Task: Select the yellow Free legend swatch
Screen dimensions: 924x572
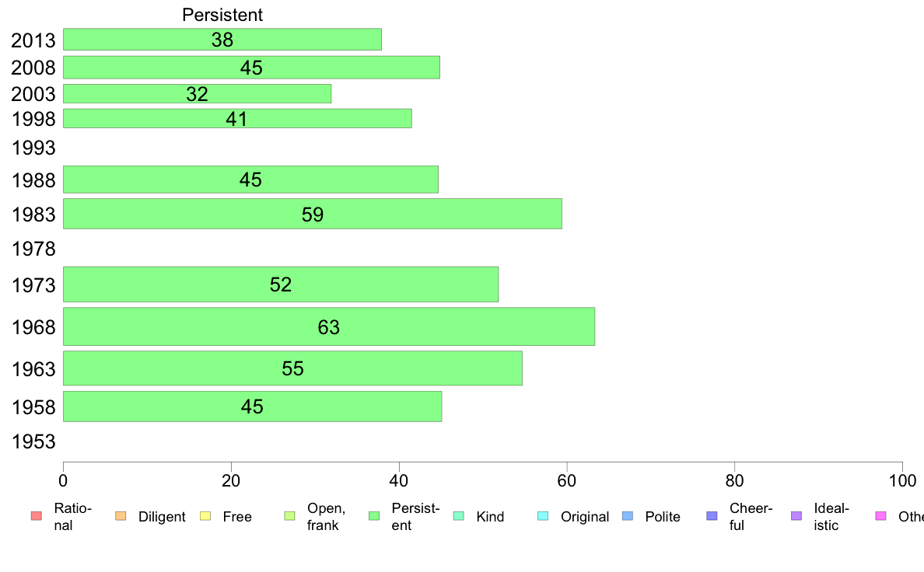Action: click(x=205, y=516)
